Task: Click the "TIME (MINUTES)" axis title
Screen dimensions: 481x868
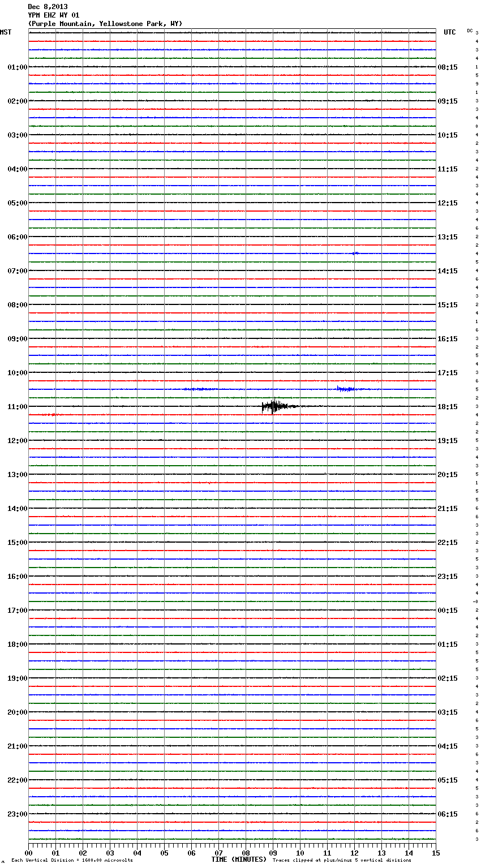Action: coord(239,860)
